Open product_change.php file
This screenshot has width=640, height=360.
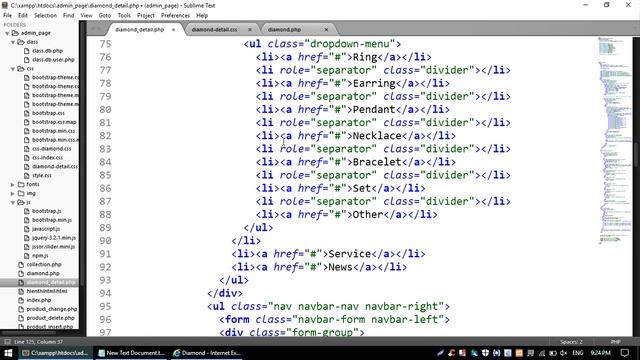pyautogui.click(x=51, y=309)
